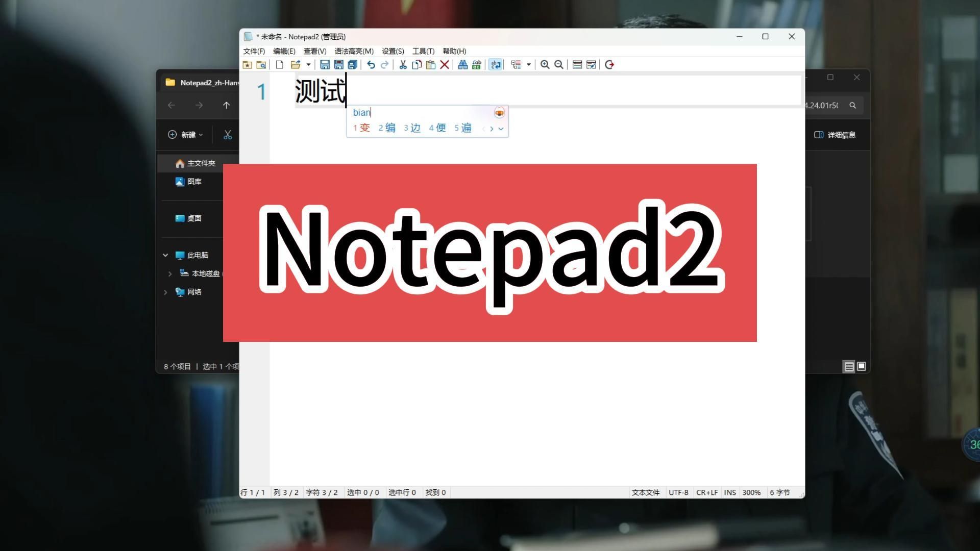Click the Zoom In magnifier icon
The height and width of the screenshot is (551, 980).
pyautogui.click(x=545, y=64)
